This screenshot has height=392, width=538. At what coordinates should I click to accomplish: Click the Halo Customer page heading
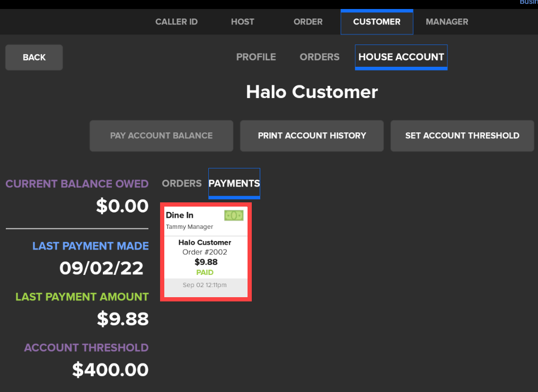point(312,92)
